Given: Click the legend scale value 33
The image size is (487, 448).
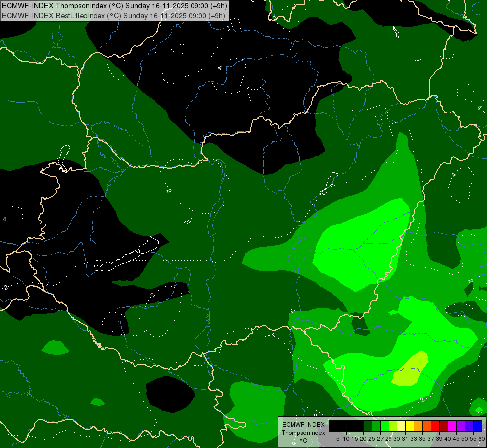Looking at the screenshot, I should pyautogui.click(x=414, y=439).
